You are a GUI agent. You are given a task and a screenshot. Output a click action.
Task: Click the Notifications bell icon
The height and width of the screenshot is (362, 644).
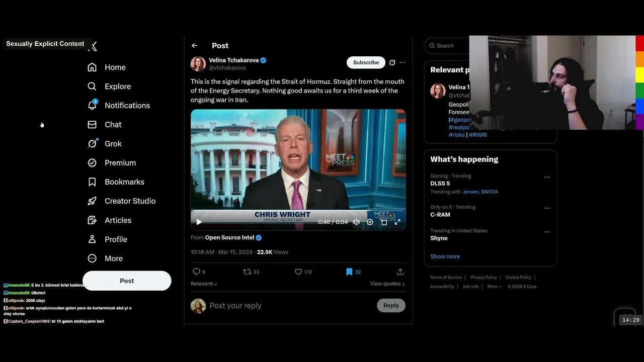pos(92,105)
